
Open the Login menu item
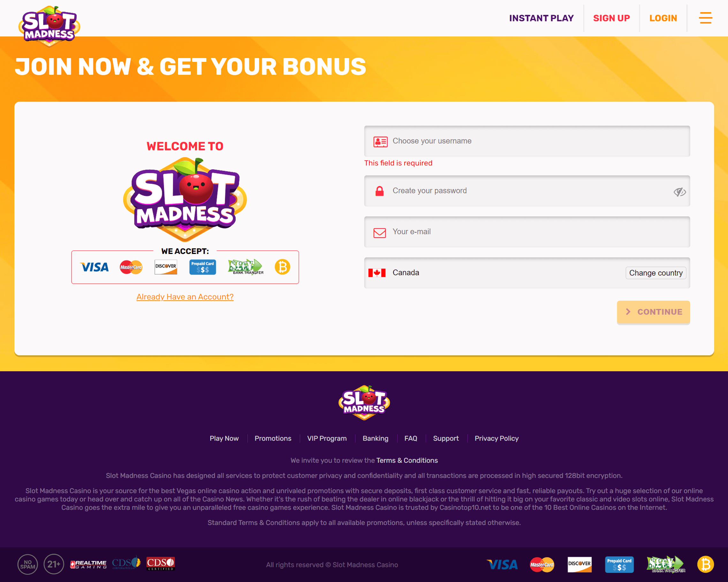click(x=663, y=18)
